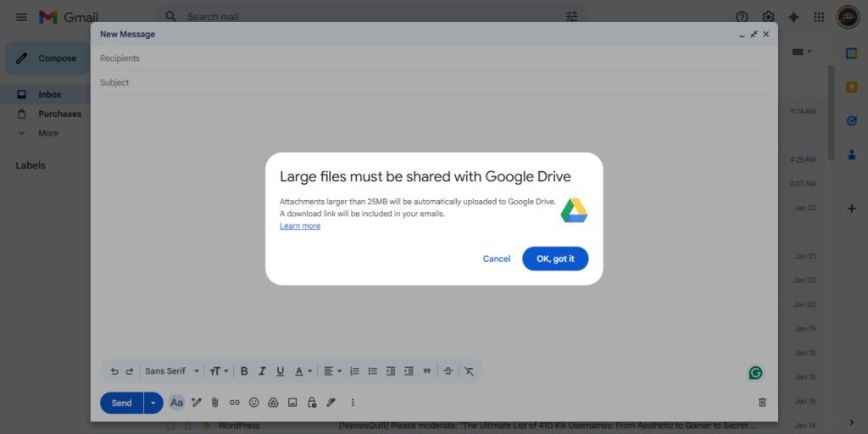
Task: Hide the side panel with chevron arrow
Action: coord(851,422)
